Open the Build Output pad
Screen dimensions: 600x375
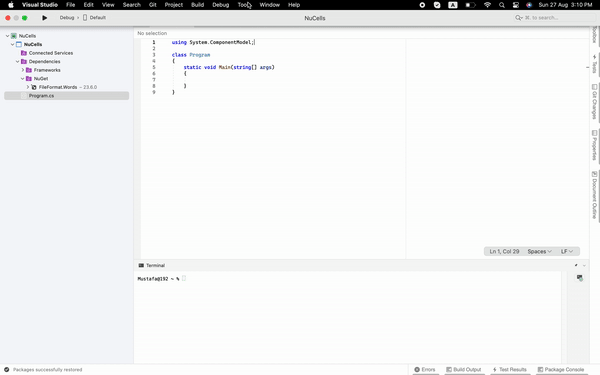coord(464,370)
